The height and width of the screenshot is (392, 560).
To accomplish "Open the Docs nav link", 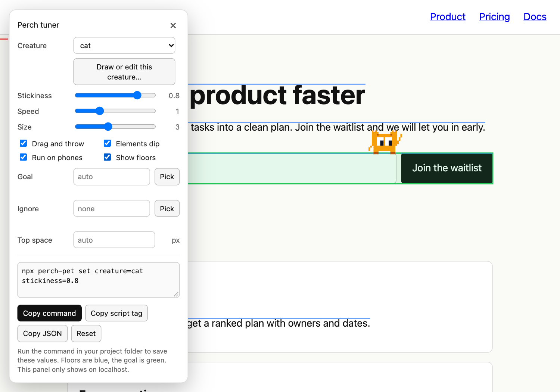I will tap(535, 17).
